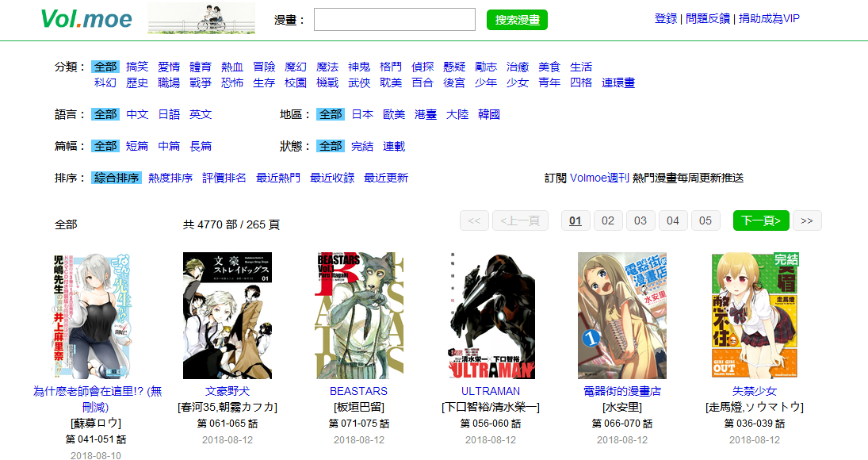This screenshot has width=868, height=460.
Task: Filter category by 冒險
Action: [x=264, y=67]
